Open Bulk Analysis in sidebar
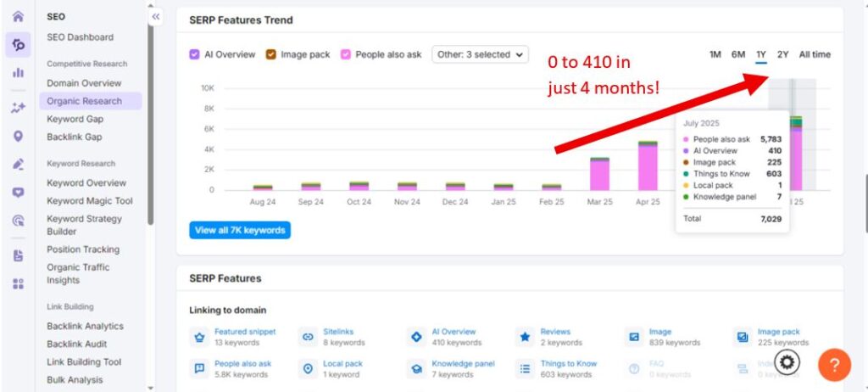Viewport: 868px width, 392px height. point(75,380)
